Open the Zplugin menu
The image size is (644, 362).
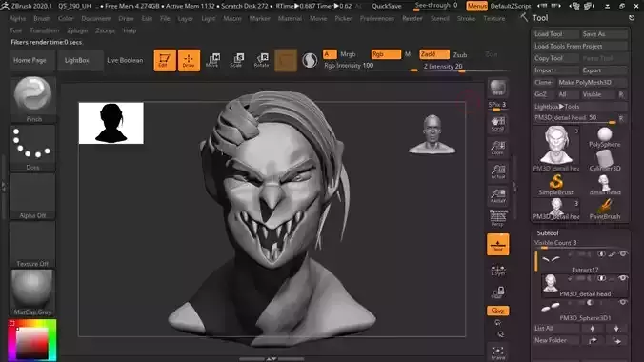point(77,30)
